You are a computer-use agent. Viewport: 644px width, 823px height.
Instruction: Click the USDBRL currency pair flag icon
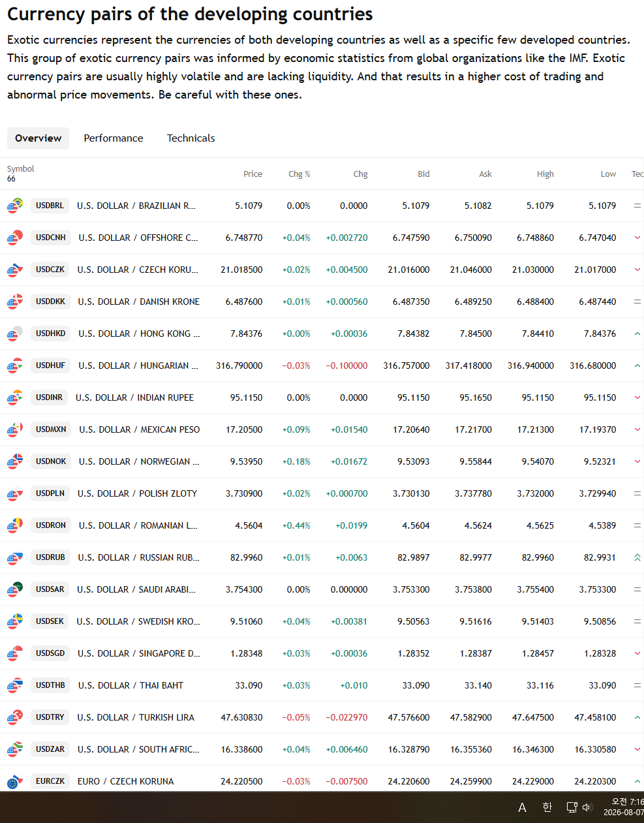15,206
